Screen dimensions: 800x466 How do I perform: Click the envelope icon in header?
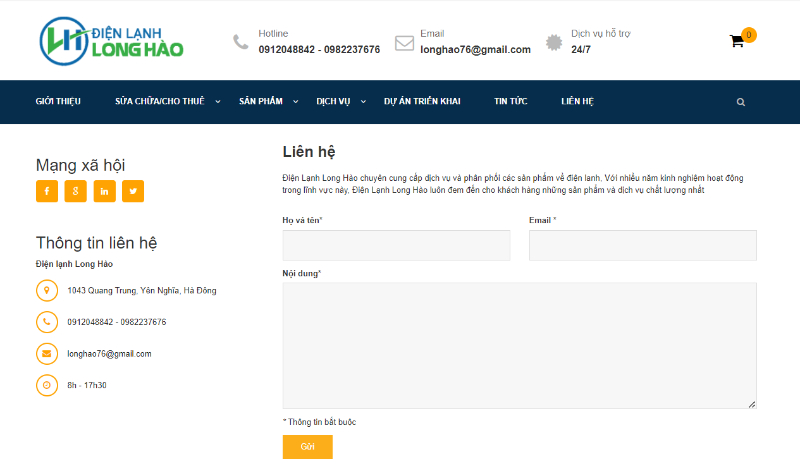405,43
